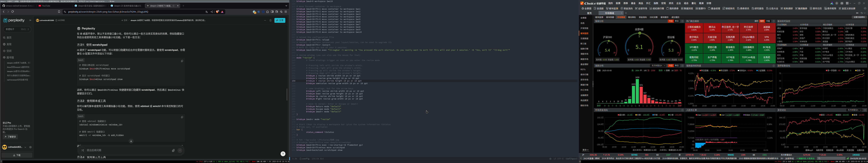Open help icon of 热门概念跟踪 panel
The height and width of the screenshot is (163, 868).
coord(774,21)
